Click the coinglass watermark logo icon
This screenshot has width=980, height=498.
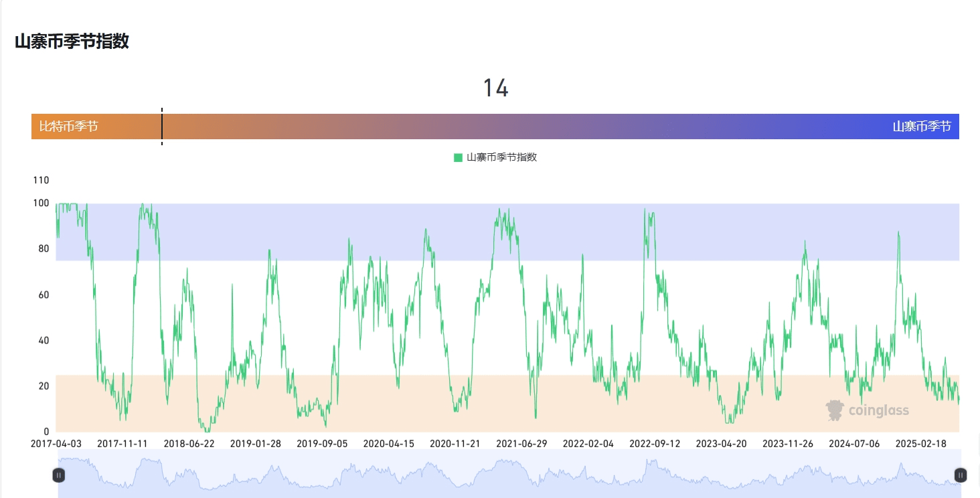point(834,410)
